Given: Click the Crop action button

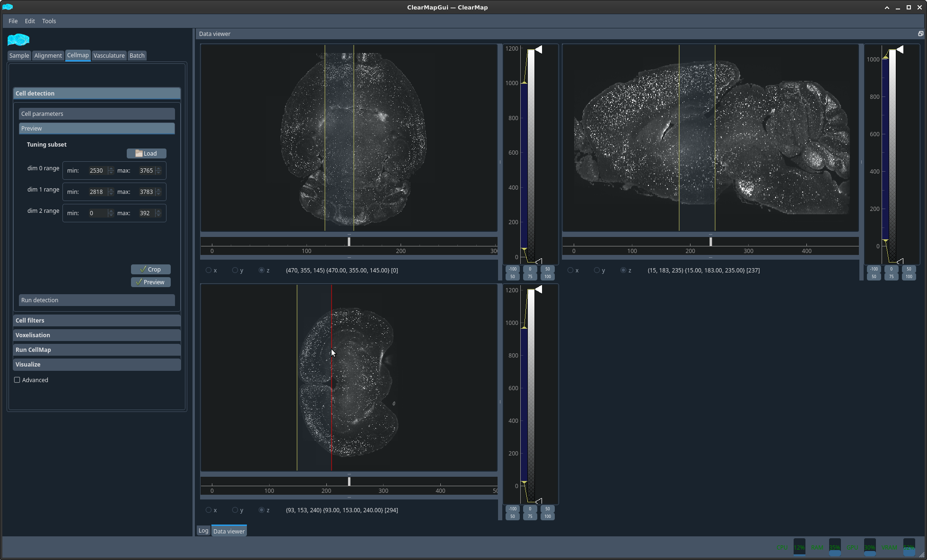Looking at the screenshot, I should (x=151, y=269).
